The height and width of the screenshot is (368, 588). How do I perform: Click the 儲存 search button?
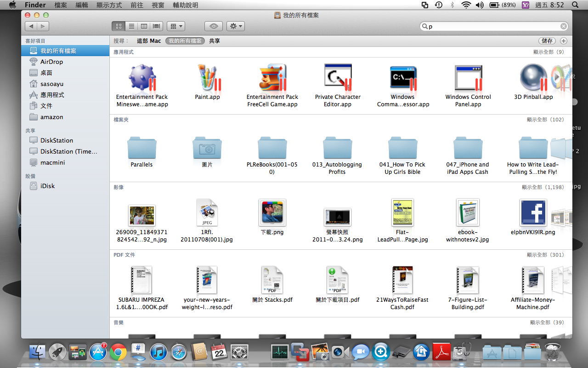[x=547, y=41]
